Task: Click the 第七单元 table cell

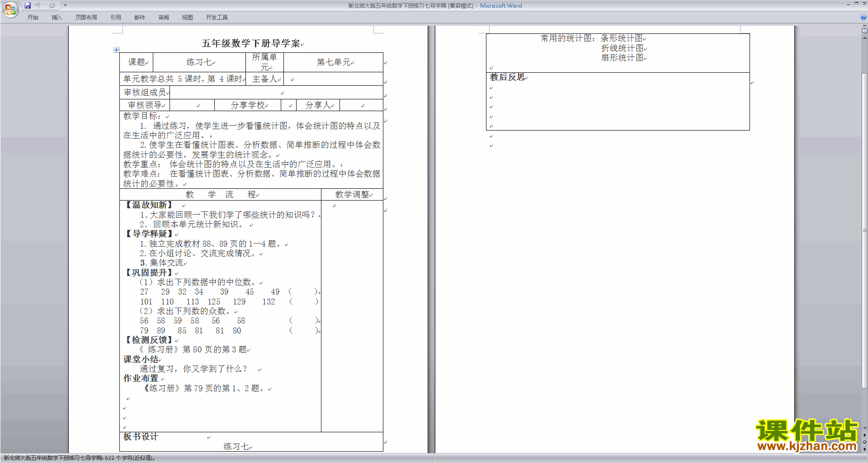Action: (x=334, y=62)
